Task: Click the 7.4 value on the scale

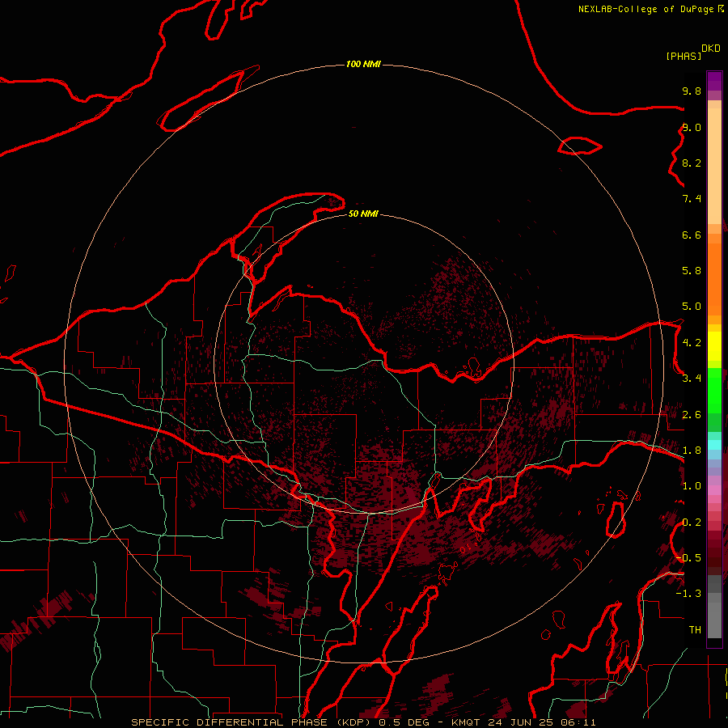Action: pos(692,199)
